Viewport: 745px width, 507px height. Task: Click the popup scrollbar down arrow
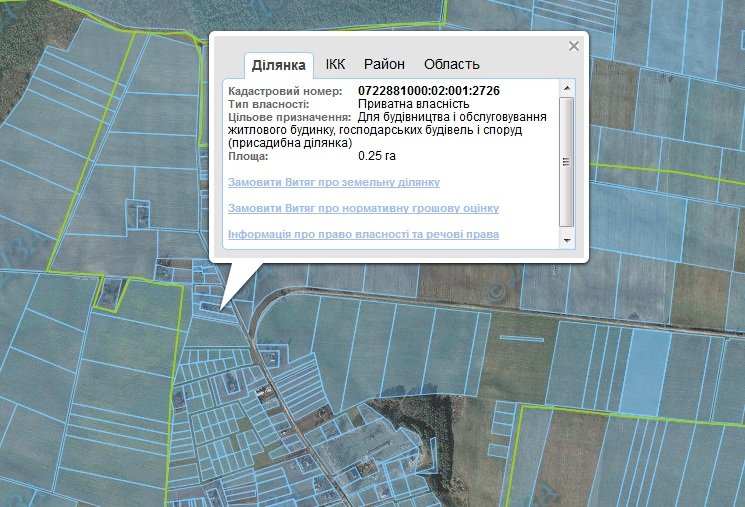click(x=566, y=241)
